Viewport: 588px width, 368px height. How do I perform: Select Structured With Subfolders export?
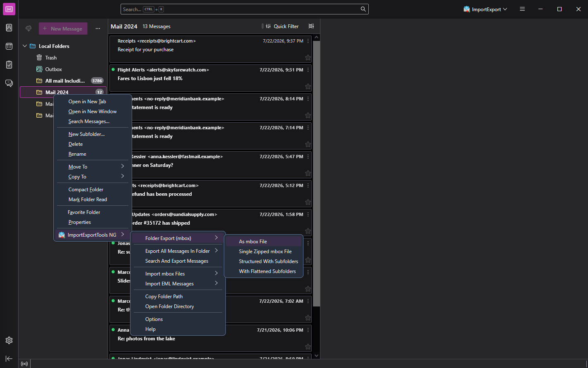coord(263,261)
